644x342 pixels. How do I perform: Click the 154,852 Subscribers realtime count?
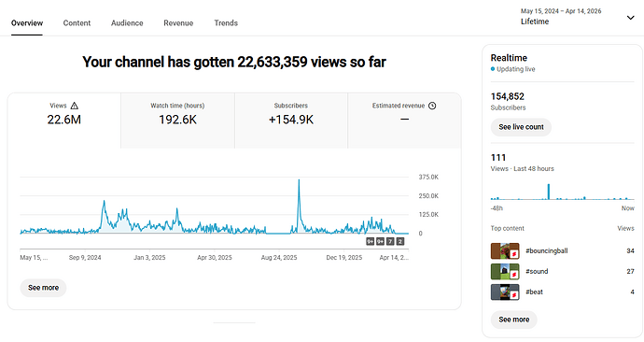[x=508, y=96]
